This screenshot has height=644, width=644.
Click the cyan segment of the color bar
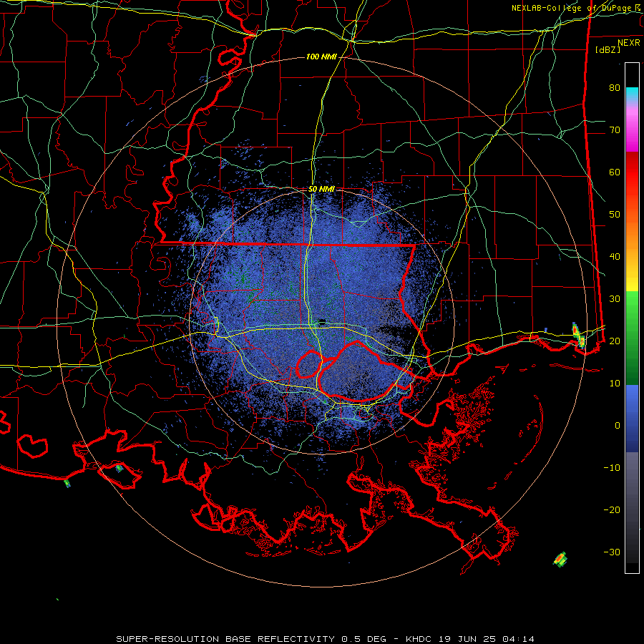(632, 93)
